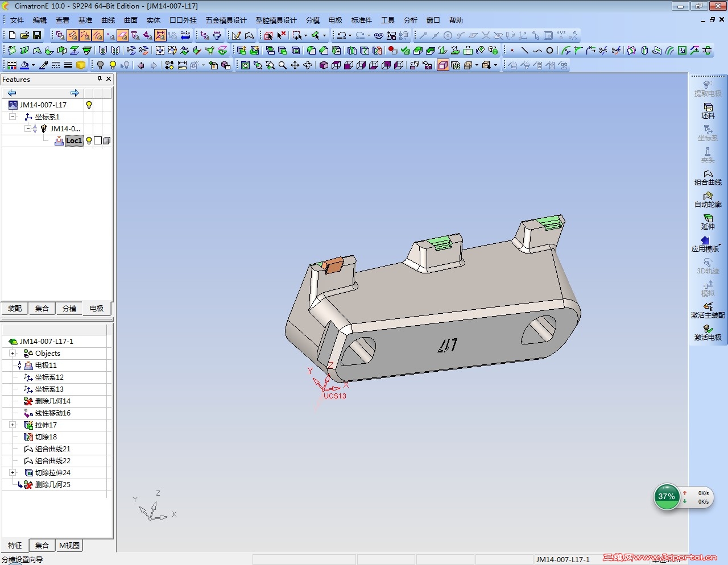Open the fill color bucket dropdown arrow
Viewport: 728px width, 565px height.
(33, 65)
